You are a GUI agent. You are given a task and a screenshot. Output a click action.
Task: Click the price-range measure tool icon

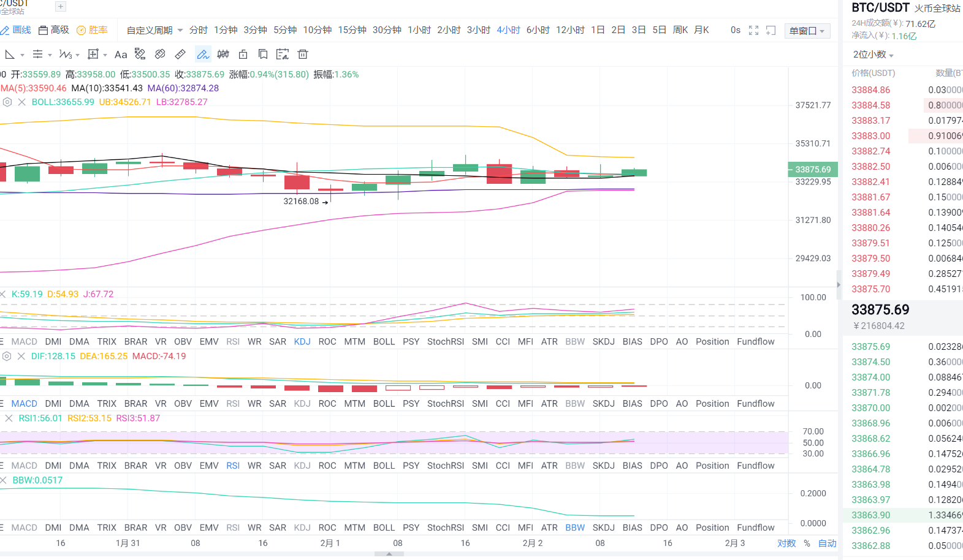(x=140, y=55)
